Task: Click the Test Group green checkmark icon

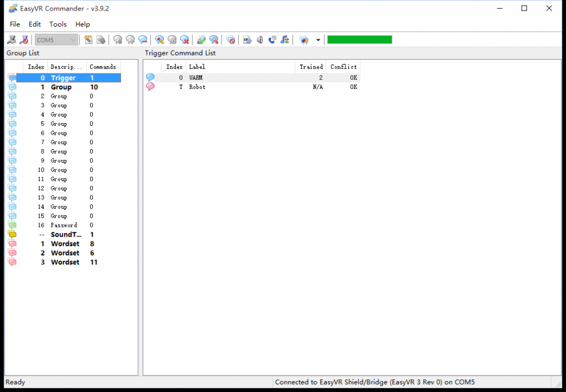Action: [201, 40]
